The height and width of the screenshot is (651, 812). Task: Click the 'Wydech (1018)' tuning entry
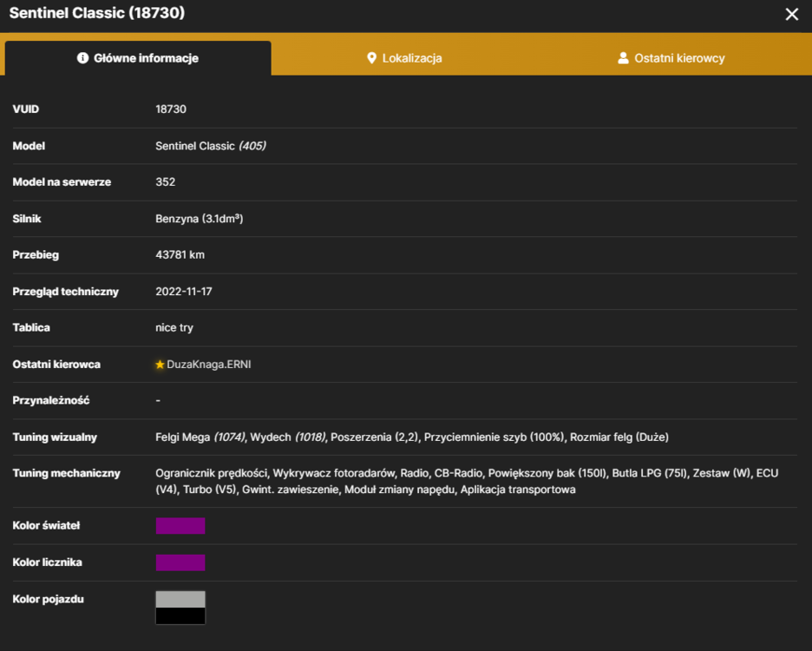click(288, 437)
